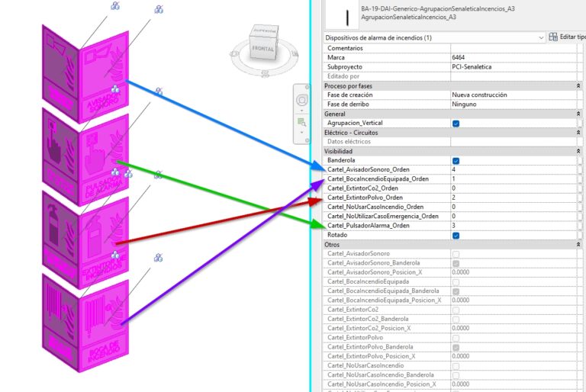Collapse the Otros parameter group
Screen dimensions: 586x392
click(580, 245)
